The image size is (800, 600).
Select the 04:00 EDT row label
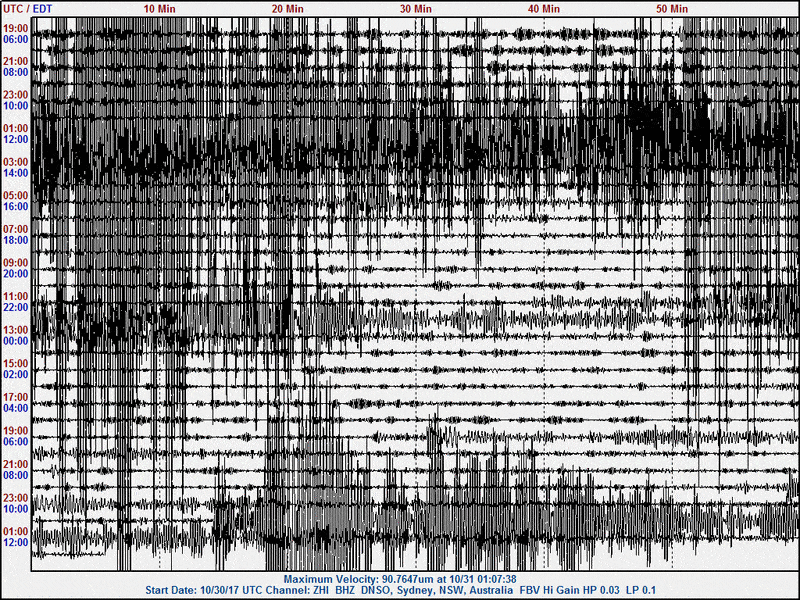pos(17,408)
